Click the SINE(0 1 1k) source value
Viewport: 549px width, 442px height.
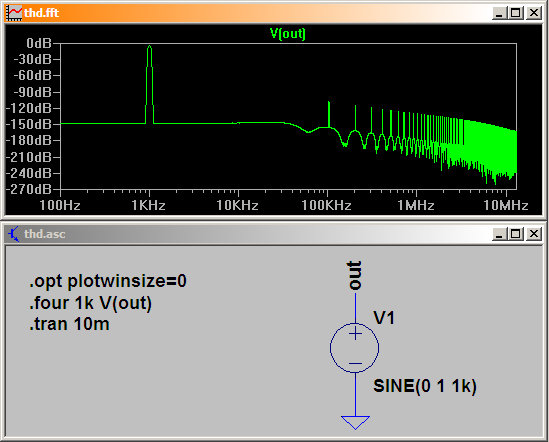click(425, 386)
